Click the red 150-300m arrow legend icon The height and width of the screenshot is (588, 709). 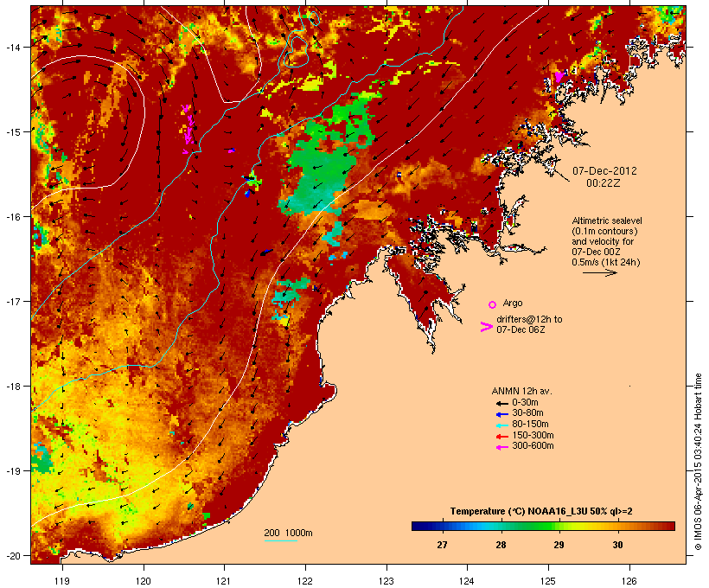pyautogui.click(x=502, y=437)
